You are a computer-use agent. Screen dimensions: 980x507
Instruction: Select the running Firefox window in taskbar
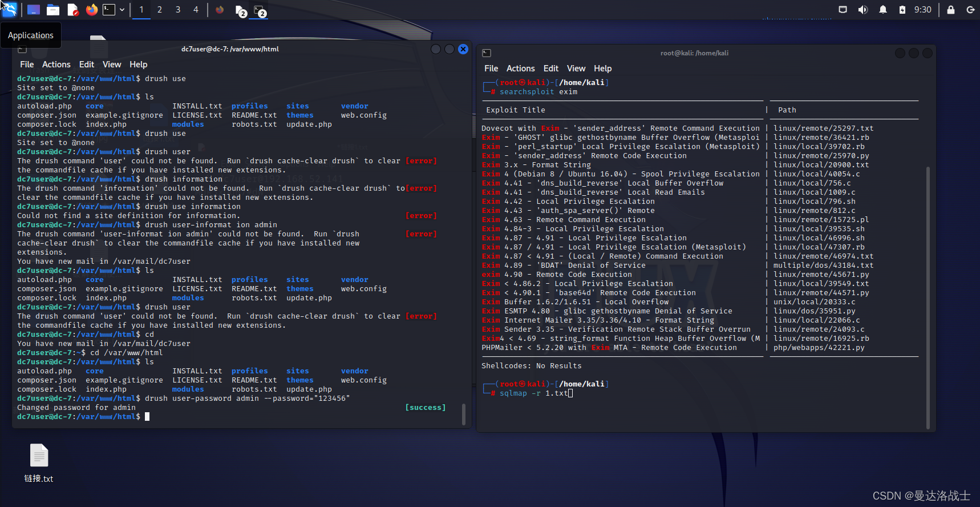[x=220, y=10]
